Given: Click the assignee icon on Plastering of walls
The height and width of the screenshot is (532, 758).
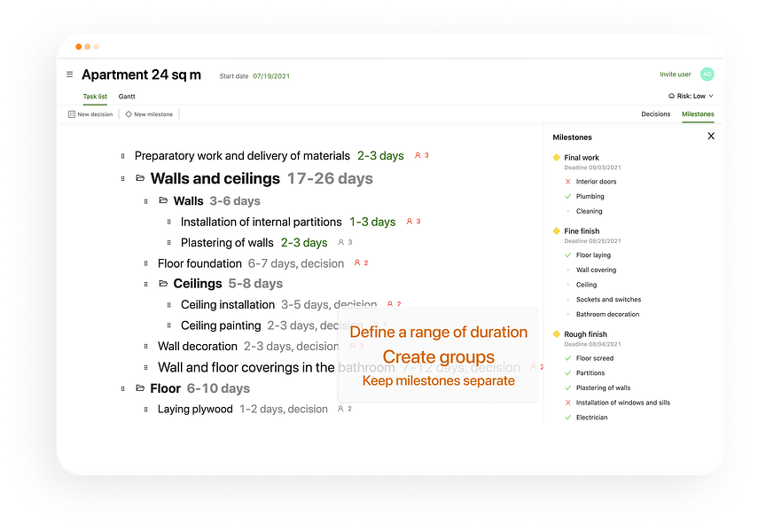Looking at the screenshot, I should (x=340, y=242).
